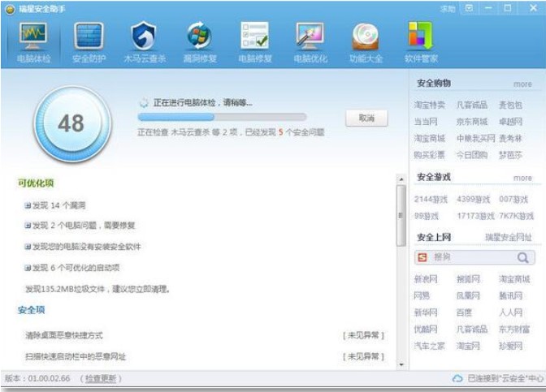Click the 新浪网 link

tap(426, 279)
